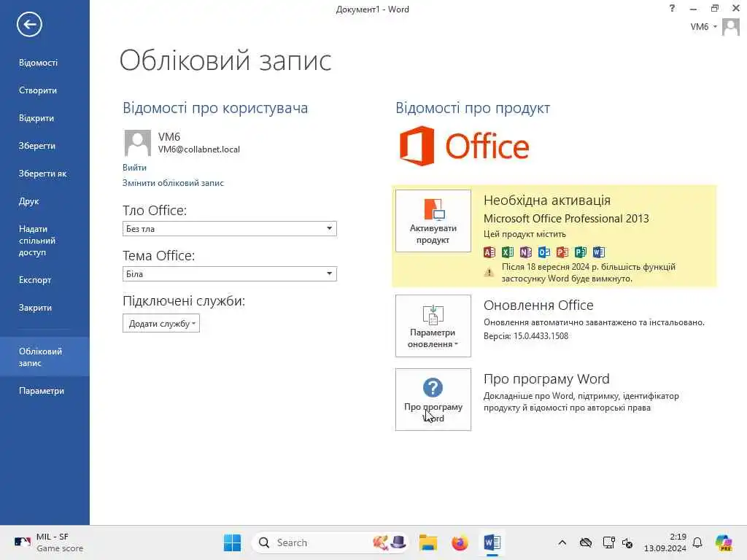This screenshot has height=560, width=747.
Task: Click the OneNote app icon in product list
Action: [x=525, y=252]
